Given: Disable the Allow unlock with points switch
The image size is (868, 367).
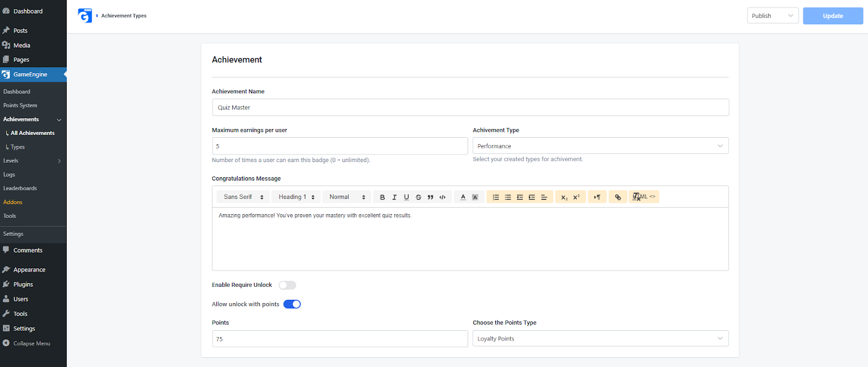Looking at the screenshot, I should pyautogui.click(x=292, y=304).
